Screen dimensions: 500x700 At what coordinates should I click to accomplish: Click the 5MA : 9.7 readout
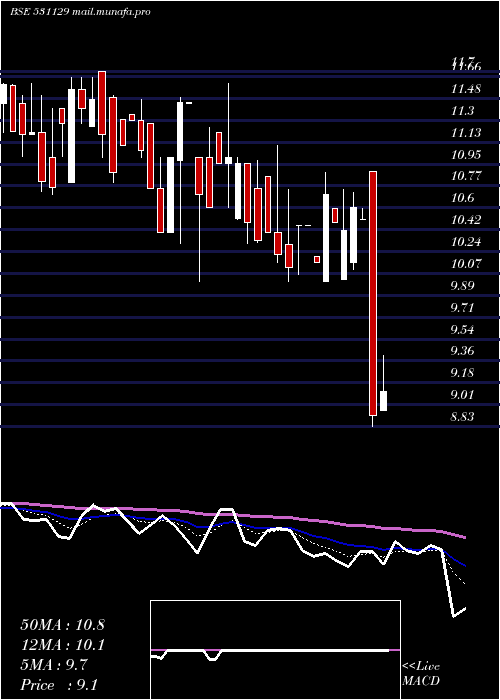click(54, 665)
